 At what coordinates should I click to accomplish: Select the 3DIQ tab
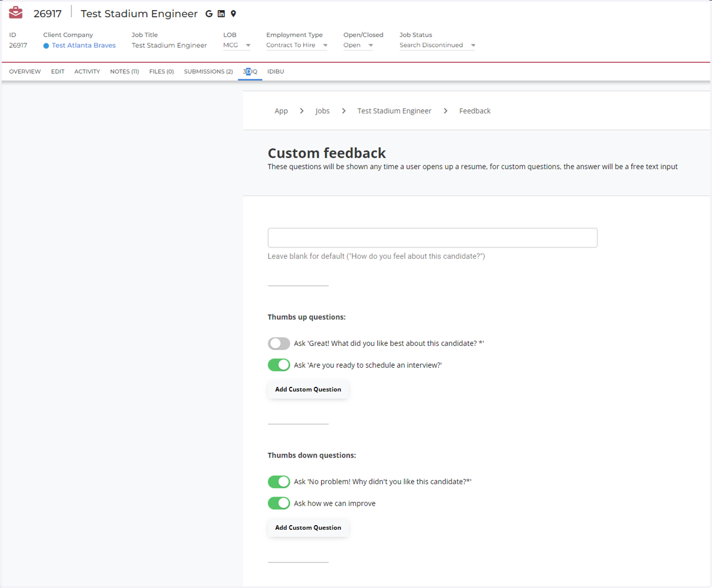click(x=250, y=72)
